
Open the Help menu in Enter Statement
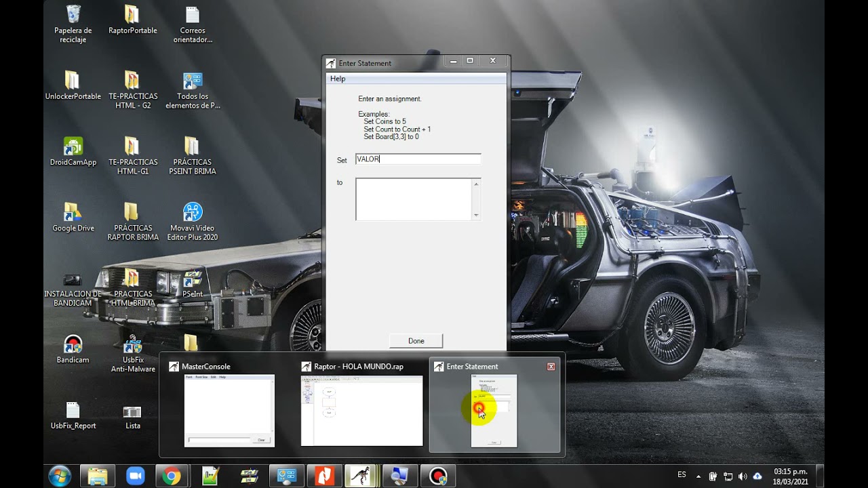(x=338, y=79)
